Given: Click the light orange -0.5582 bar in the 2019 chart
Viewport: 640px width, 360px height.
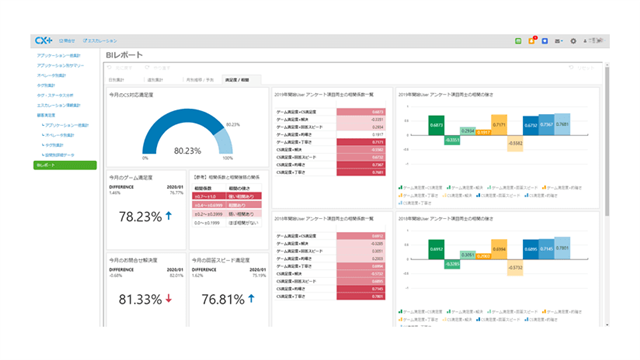Looking at the screenshot, I should tap(515, 143).
